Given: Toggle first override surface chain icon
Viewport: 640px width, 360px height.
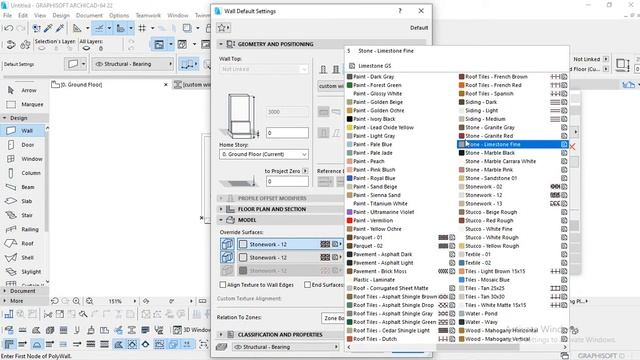Looking at the screenshot, I should (x=227, y=244).
